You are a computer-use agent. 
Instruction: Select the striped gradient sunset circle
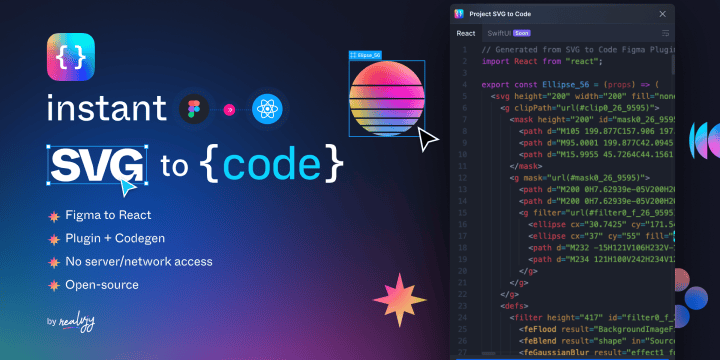(x=387, y=99)
